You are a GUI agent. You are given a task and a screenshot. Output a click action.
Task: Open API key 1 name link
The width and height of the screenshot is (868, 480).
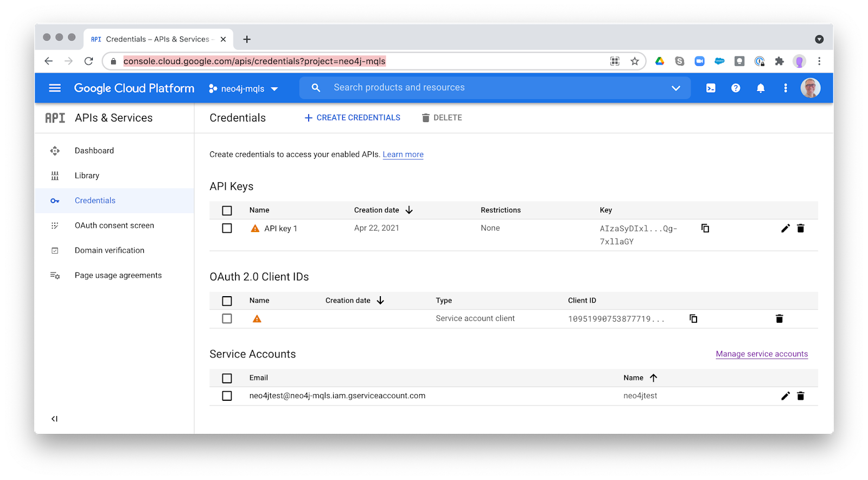tap(281, 228)
